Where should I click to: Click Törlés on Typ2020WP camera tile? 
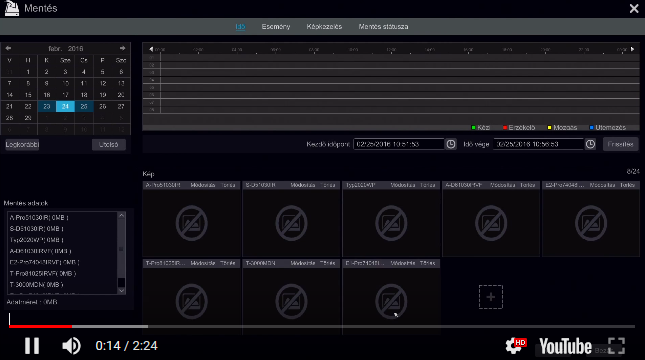428,185
